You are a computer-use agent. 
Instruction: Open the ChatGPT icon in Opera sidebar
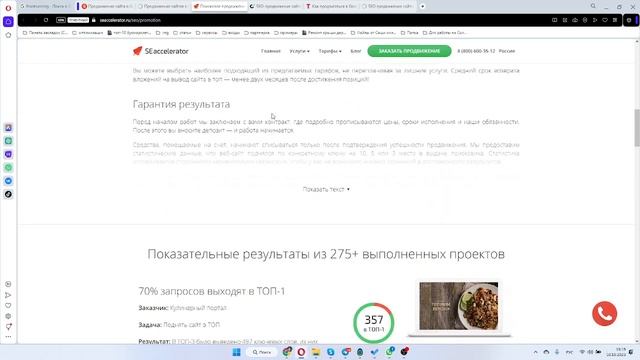[x=8, y=141]
